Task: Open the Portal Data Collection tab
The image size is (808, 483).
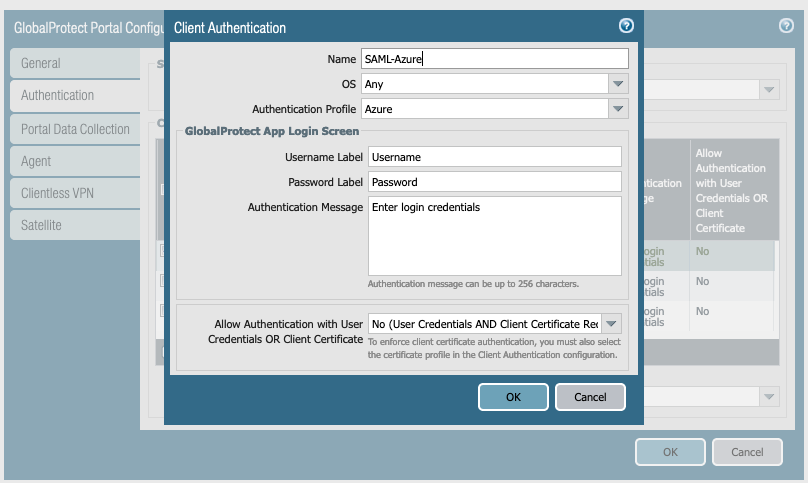Action: 75,129
